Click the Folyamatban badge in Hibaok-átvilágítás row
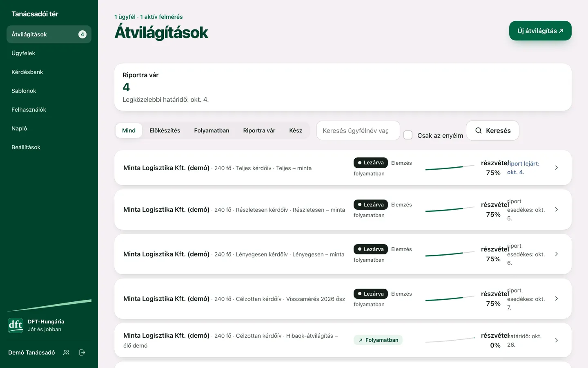The width and height of the screenshot is (588, 368). 378,340
